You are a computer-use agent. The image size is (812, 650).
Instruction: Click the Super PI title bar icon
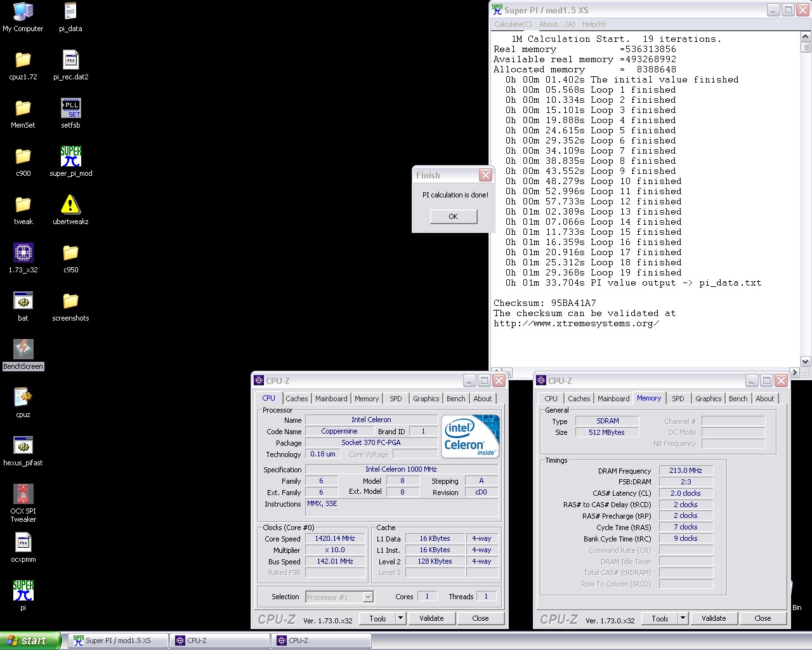497,10
